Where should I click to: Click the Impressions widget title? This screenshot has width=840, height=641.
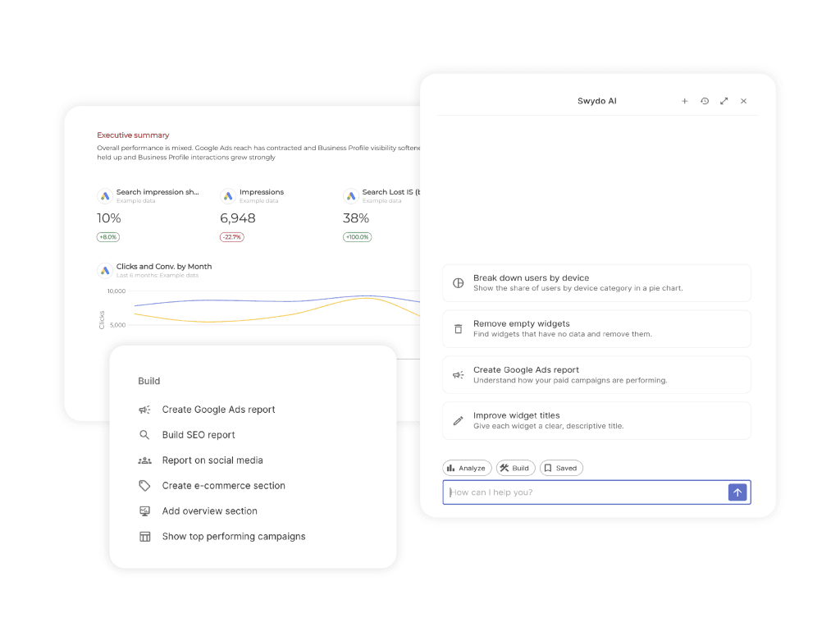[262, 192]
